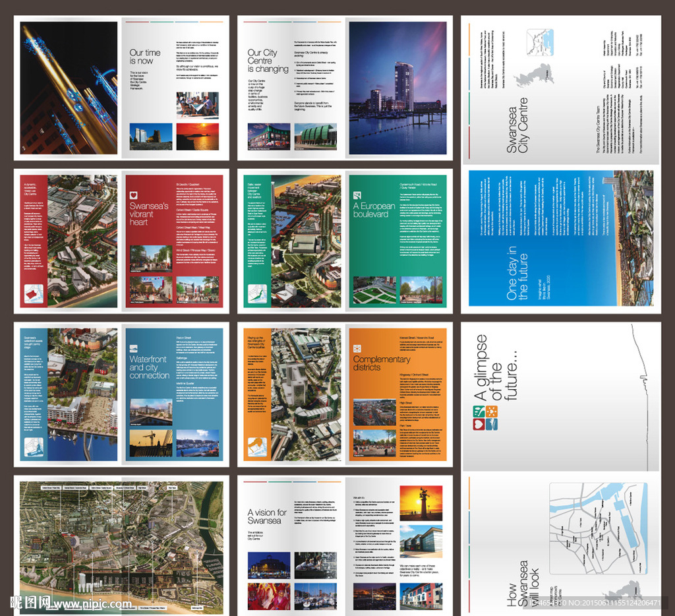The image size is (675, 616).
Task: Select the 'How Swansea will look' title
Action: point(523,584)
